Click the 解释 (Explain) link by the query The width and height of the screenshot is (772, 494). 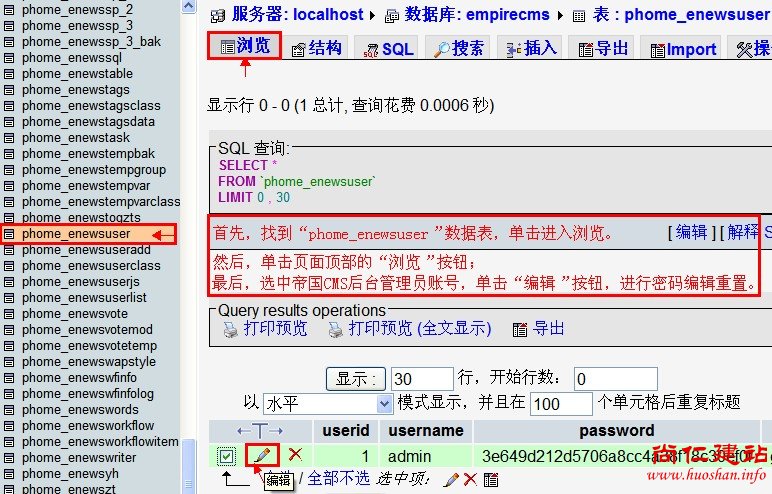click(x=742, y=231)
